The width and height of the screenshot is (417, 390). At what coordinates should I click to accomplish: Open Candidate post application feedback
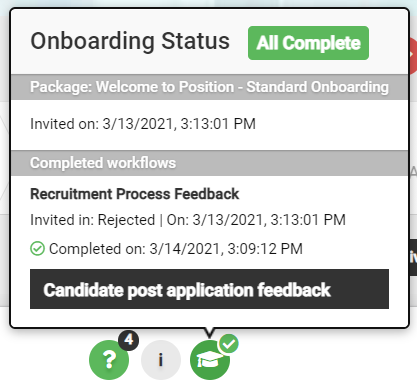(209, 289)
